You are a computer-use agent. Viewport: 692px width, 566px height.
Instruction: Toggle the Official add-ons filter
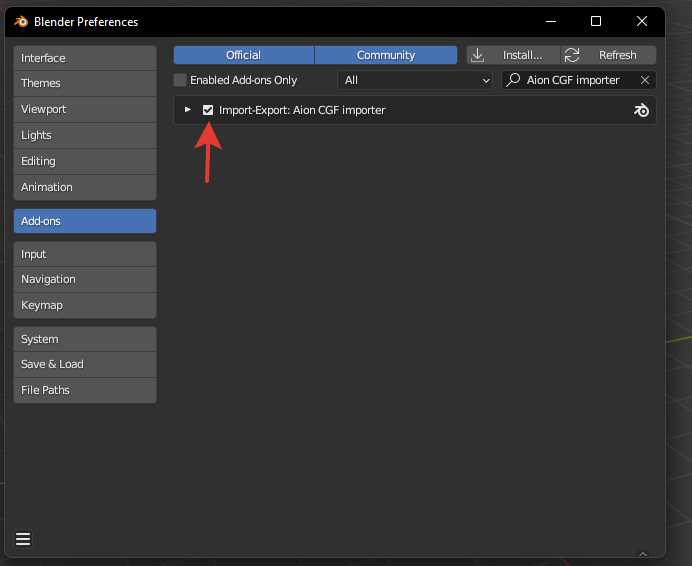[244, 55]
